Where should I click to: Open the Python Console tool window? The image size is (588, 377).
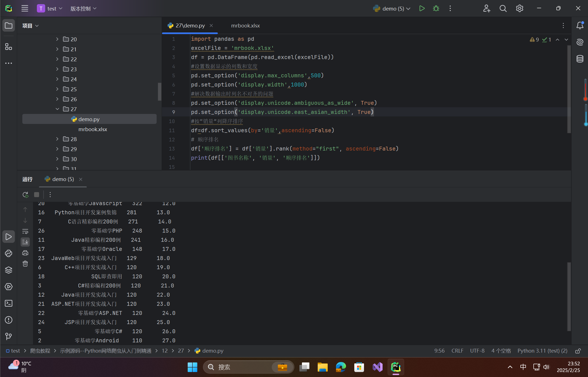pyautogui.click(x=9, y=253)
